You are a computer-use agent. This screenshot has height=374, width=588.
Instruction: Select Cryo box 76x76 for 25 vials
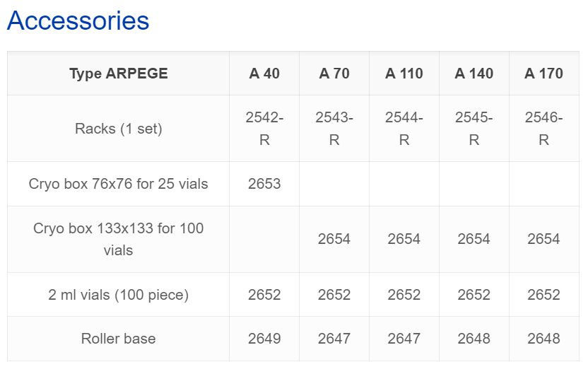pos(119,185)
